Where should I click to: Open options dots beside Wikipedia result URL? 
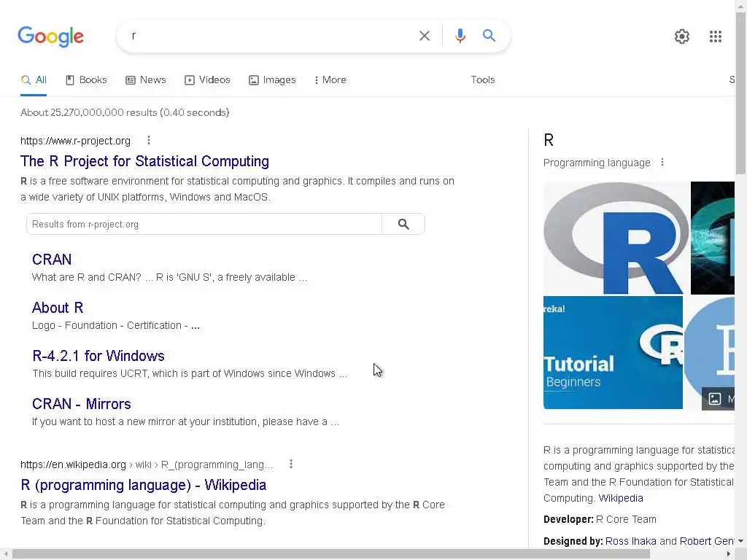tap(291, 464)
